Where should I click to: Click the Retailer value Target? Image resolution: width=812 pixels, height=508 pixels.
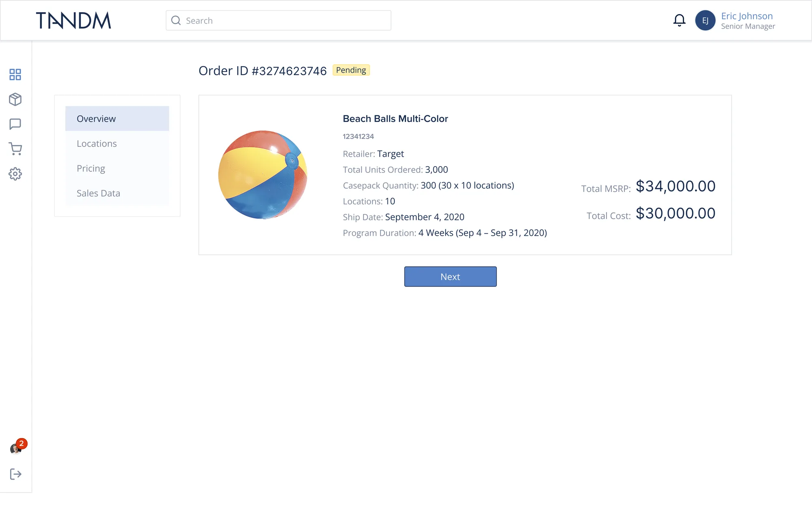click(x=391, y=154)
